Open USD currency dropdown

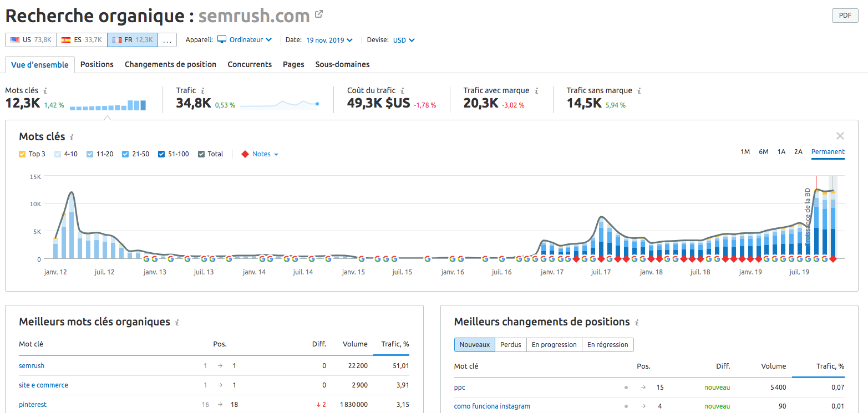(x=404, y=40)
